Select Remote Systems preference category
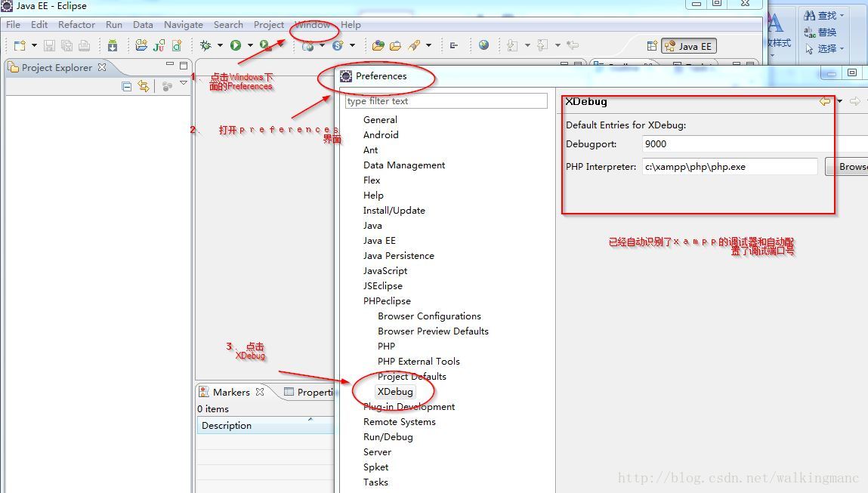 tap(399, 422)
